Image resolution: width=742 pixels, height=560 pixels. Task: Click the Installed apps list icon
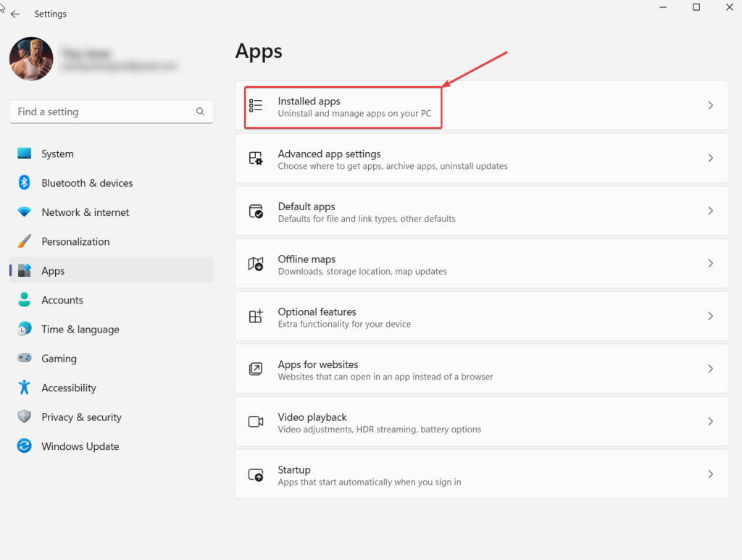[256, 106]
